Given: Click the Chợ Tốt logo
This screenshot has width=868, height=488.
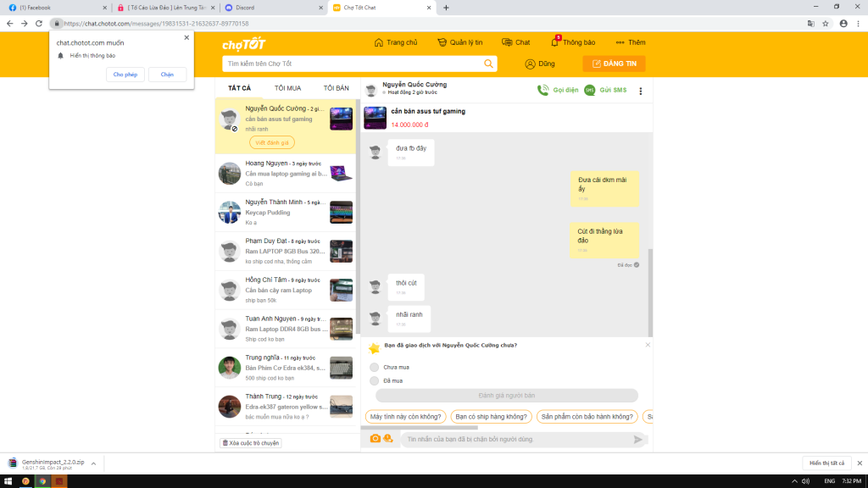Looking at the screenshot, I should coord(244,44).
